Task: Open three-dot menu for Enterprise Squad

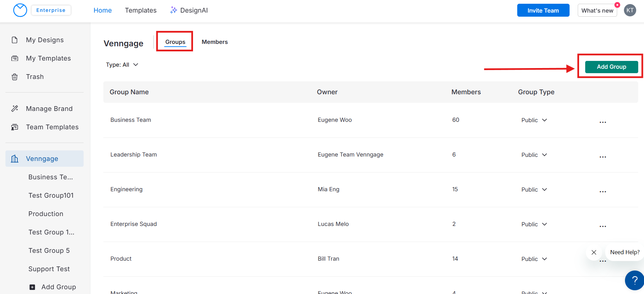Action: click(x=603, y=226)
